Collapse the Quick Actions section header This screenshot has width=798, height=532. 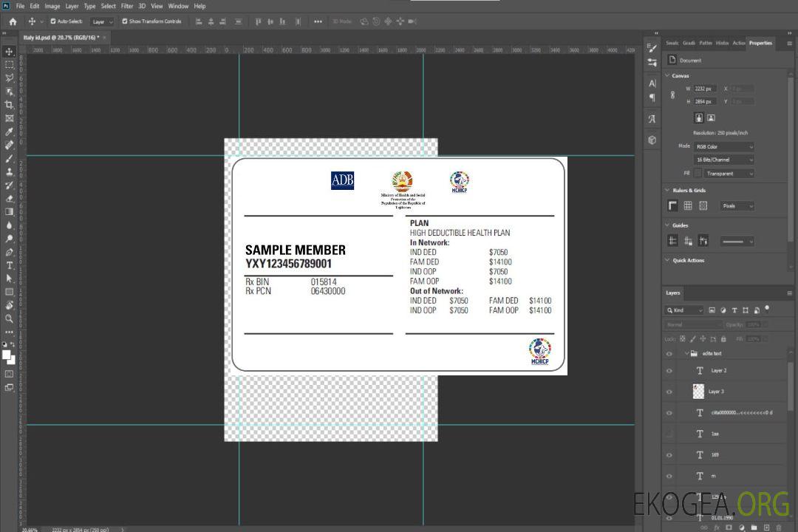click(668, 260)
